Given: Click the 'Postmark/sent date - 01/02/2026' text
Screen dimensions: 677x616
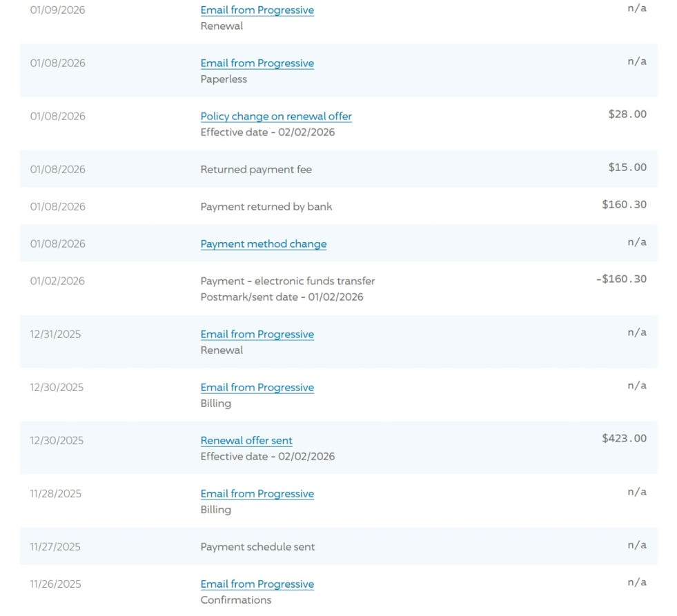Looking at the screenshot, I should [x=282, y=297].
